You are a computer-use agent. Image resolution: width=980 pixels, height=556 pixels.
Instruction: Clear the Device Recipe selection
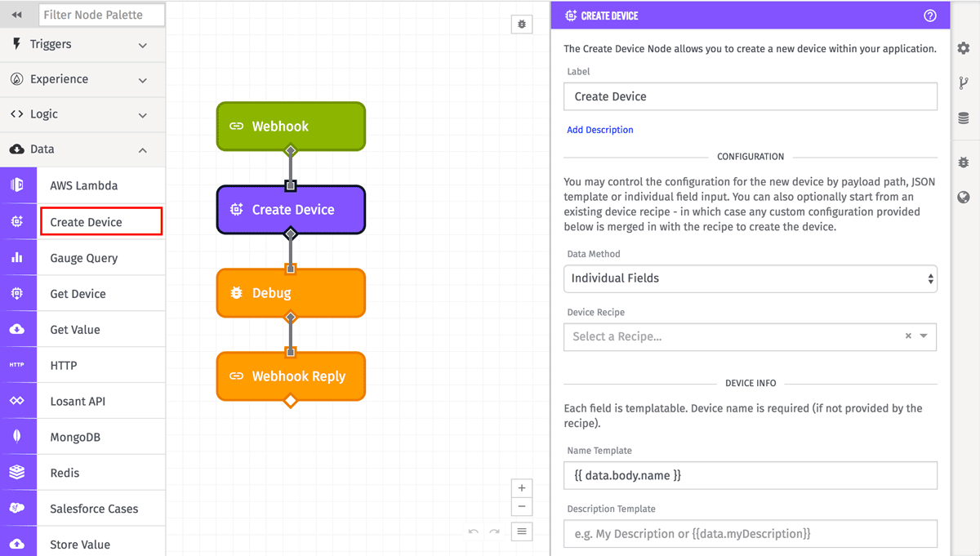coord(908,336)
